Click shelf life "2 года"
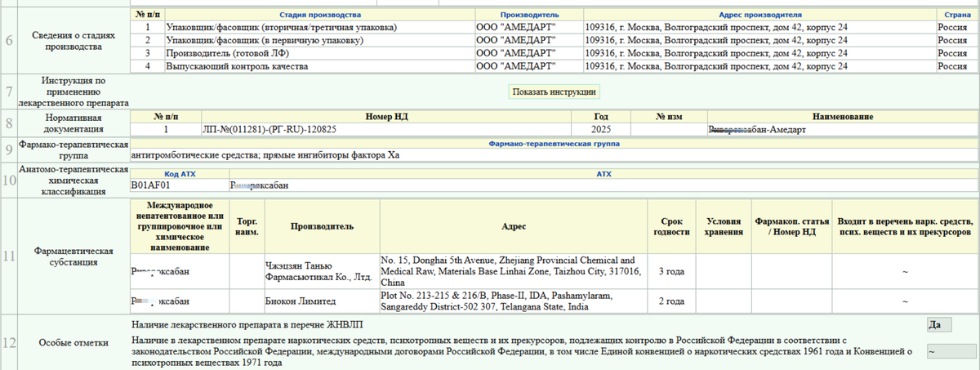 pyautogui.click(x=671, y=301)
